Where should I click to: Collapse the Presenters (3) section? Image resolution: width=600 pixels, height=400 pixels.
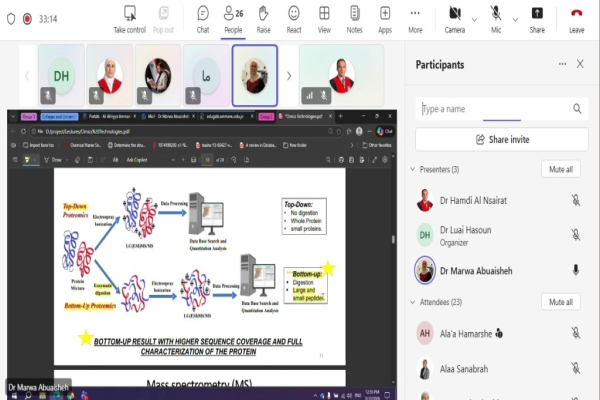click(x=412, y=170)
